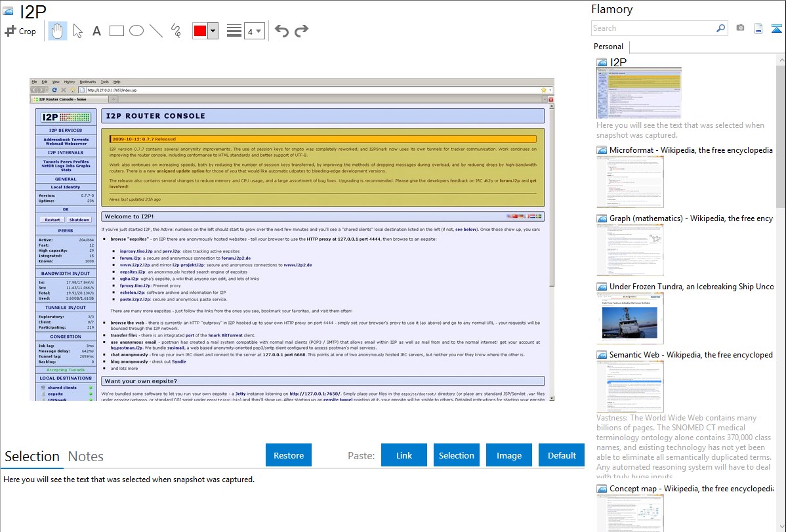This screenshot has height=532, width=786.
Task: Click the icon beside Semantic Web title
Action: [602, 354]
